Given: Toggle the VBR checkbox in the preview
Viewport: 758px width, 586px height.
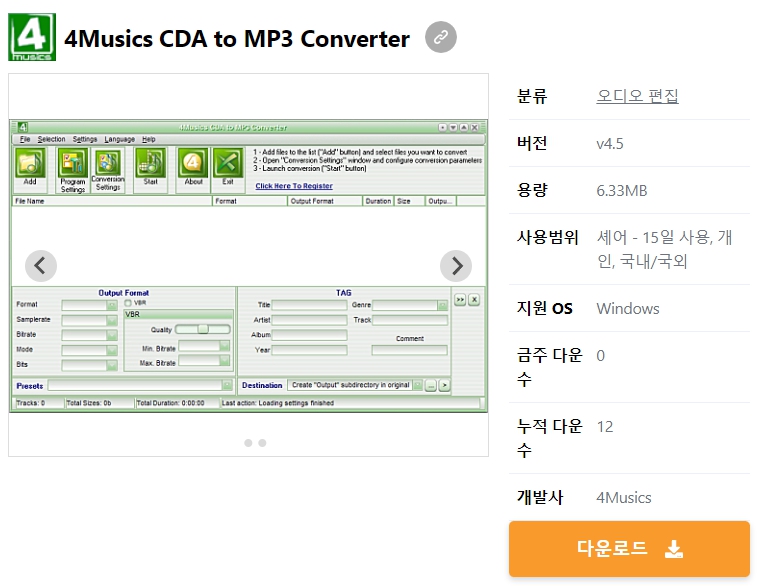Looking at the screenshot, I should [128, 303].
